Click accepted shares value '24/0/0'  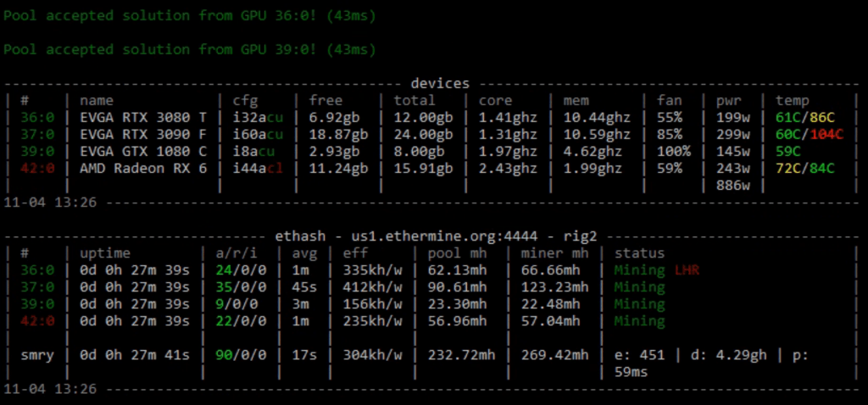click(x=241, y=270)
